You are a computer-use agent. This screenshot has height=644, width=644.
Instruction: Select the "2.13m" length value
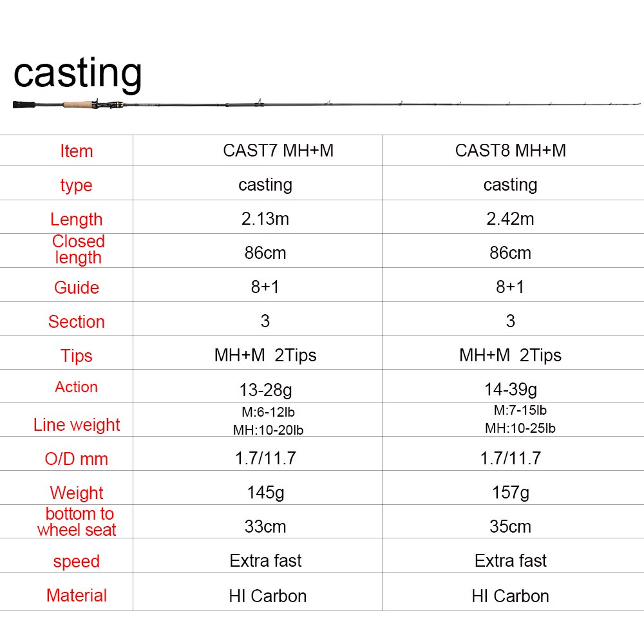[265, 219]
